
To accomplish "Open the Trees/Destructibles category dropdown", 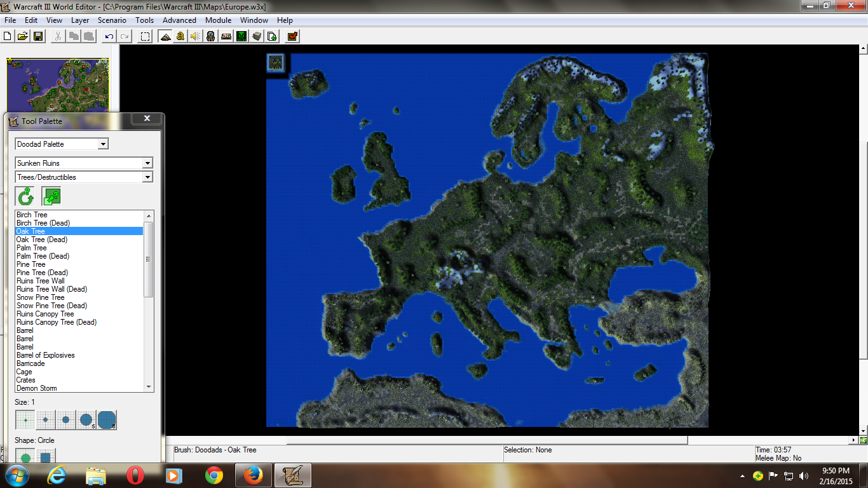I will pos(84,177).
